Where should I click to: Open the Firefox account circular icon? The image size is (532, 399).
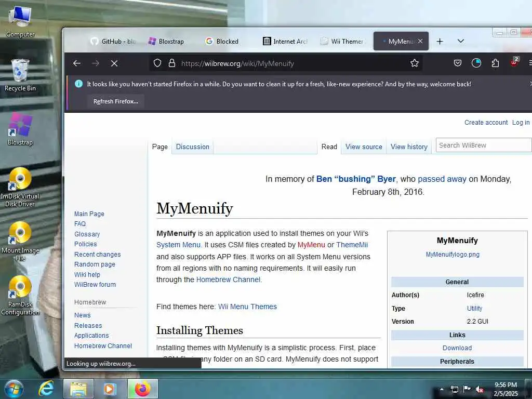point(476,63)
